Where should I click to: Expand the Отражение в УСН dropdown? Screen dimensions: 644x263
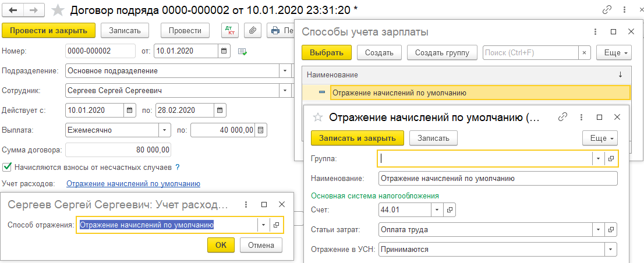coord(611,249)
